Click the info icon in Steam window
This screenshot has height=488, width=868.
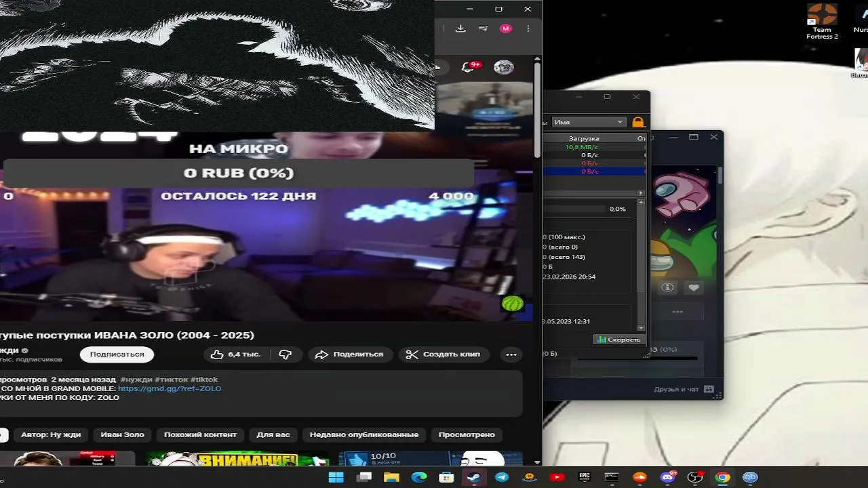click(667, 288)
